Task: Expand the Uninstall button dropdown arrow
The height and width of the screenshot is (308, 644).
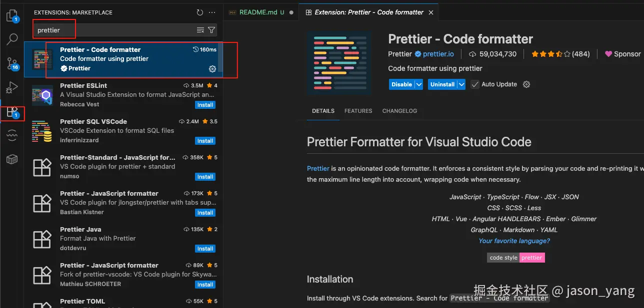Action: click(461, 84)
